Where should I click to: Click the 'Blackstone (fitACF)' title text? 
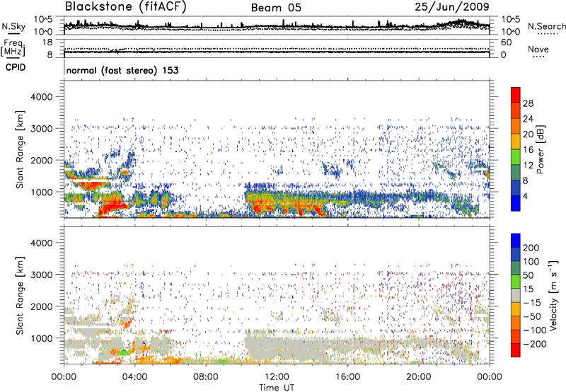click(125, 6)
